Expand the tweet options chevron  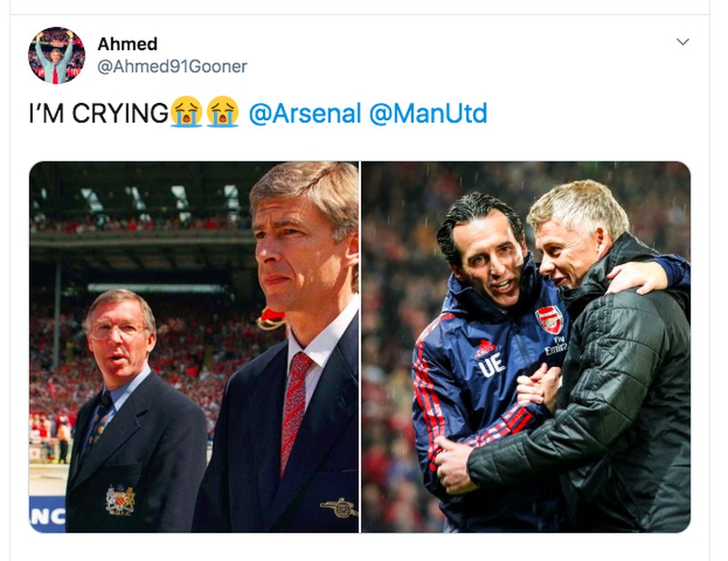[x=682, y=42]
